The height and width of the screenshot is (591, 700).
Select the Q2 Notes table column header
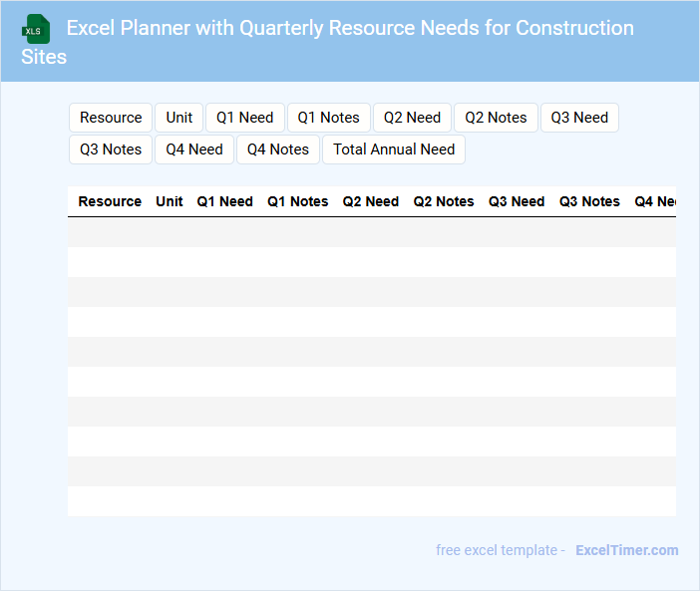(x=444, y=201)
